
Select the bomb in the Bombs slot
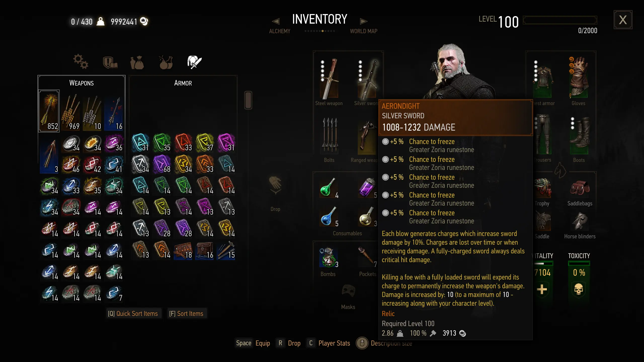328,257
